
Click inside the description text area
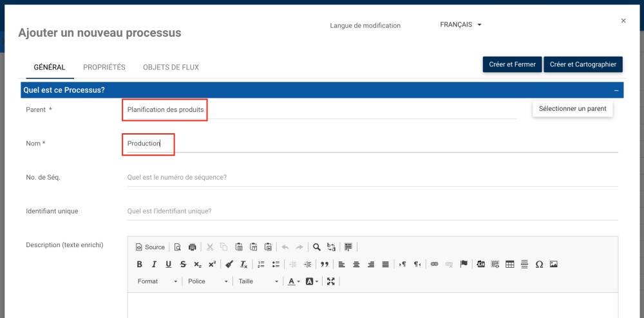(372, 305)
